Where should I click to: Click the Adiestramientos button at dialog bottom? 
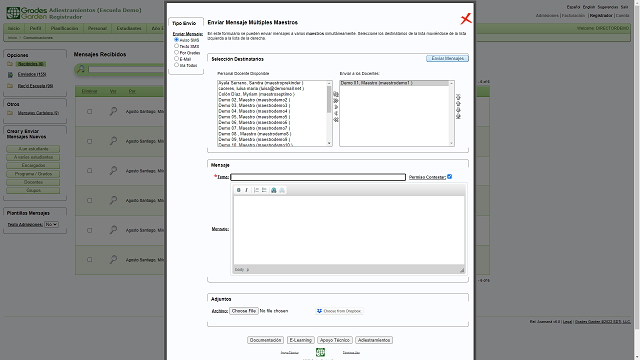point(374,340)
